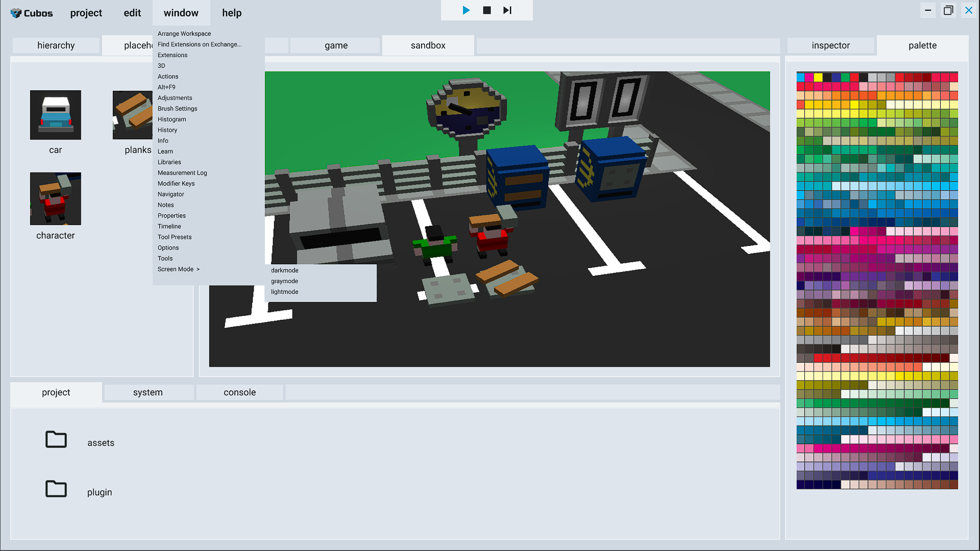Select the project tab in bottom panel
This screenshot has height=551, width=980.
coord(56,392)
